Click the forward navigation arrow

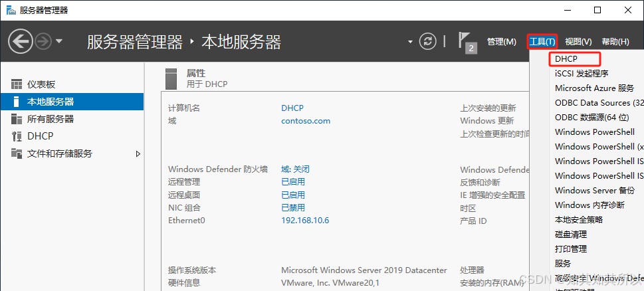[x=43, y=41]
